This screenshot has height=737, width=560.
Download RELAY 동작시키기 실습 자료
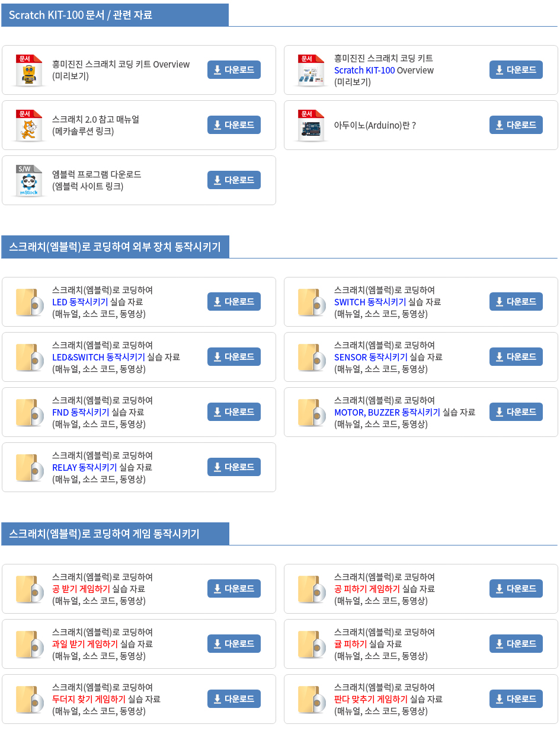[x=234, y=467]
